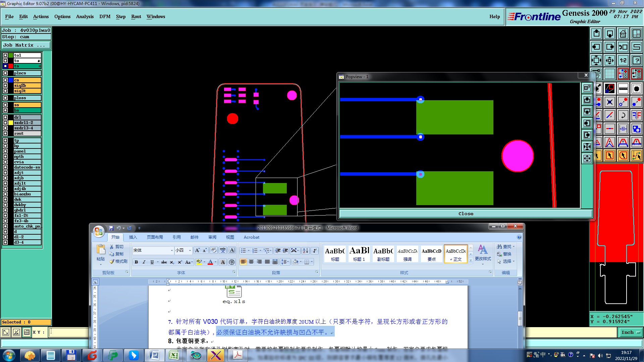Screen dimensions: 644x362
Task: Click the Job Matrix button
Action: pyautogui.click(x=26, y=45)
